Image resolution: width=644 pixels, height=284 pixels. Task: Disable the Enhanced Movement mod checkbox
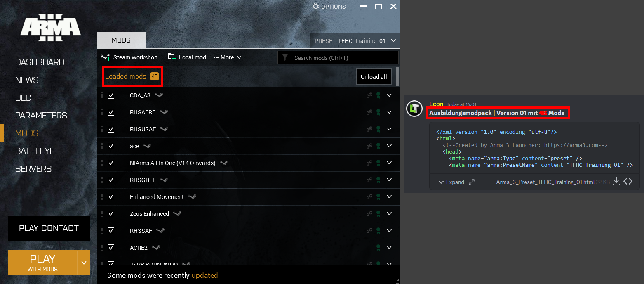click(111, 197)
